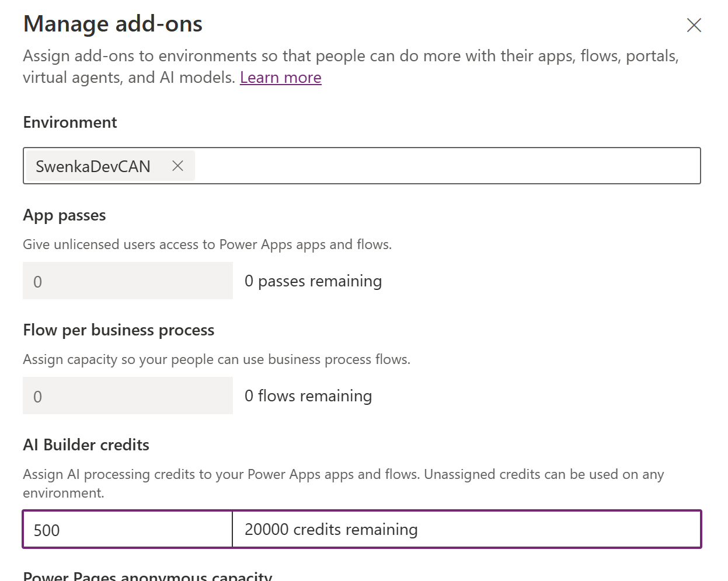Remove the SwenkaDevCAN environment tag
Screen dimensions: 728x581
(x=177, y=166)
